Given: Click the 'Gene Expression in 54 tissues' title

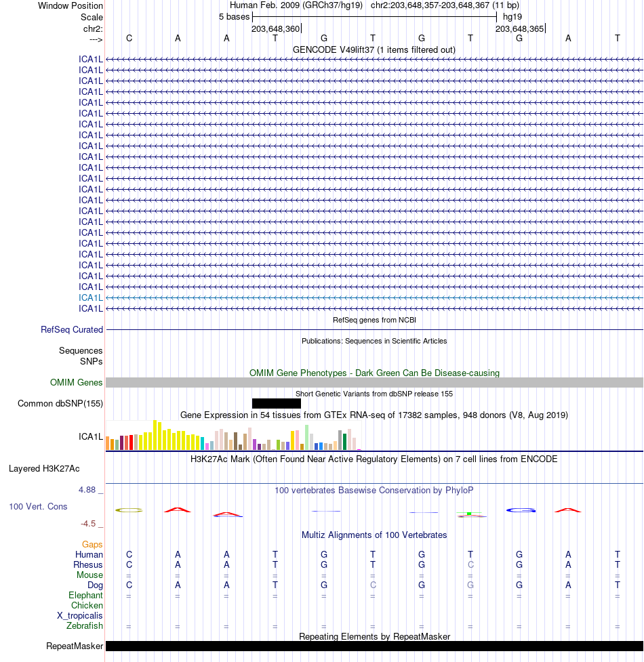Looking at the screenshot, I should 374,415.
